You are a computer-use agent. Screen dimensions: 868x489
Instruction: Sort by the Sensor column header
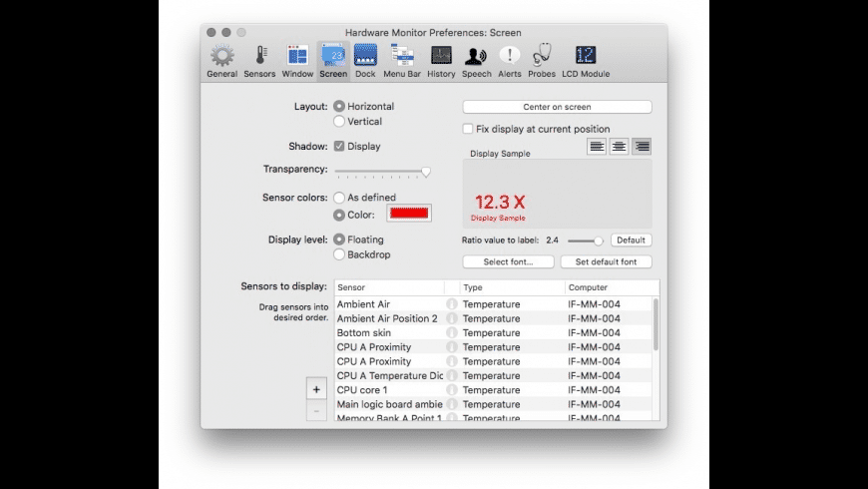click(389, 287)
